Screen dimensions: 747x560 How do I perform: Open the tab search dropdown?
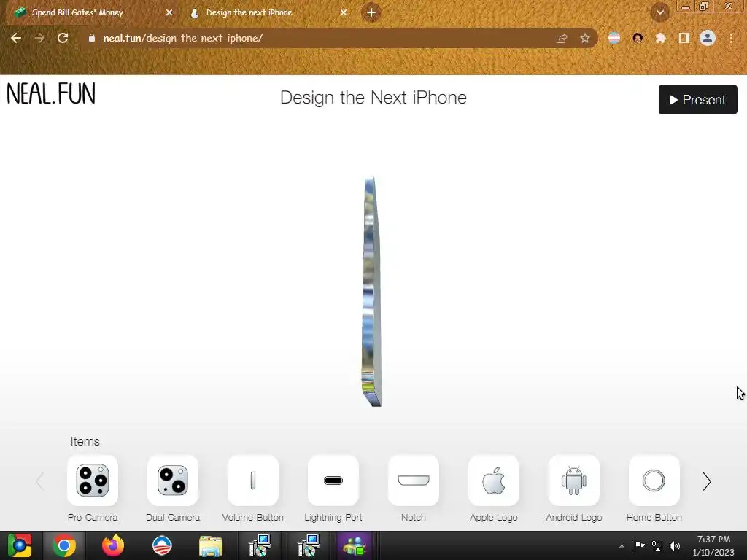[x=660, y=12]
